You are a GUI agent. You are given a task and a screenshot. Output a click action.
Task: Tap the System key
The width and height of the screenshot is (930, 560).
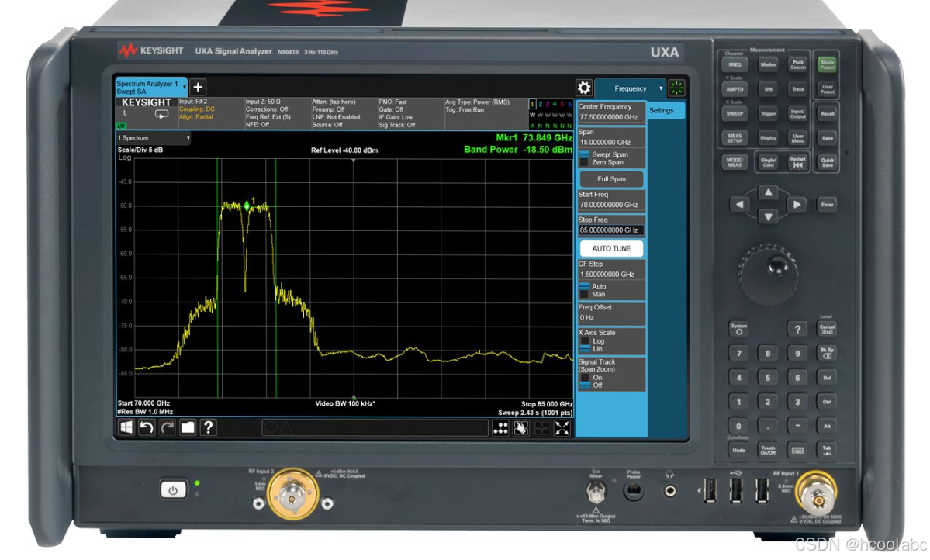click(x=739, y=329)
